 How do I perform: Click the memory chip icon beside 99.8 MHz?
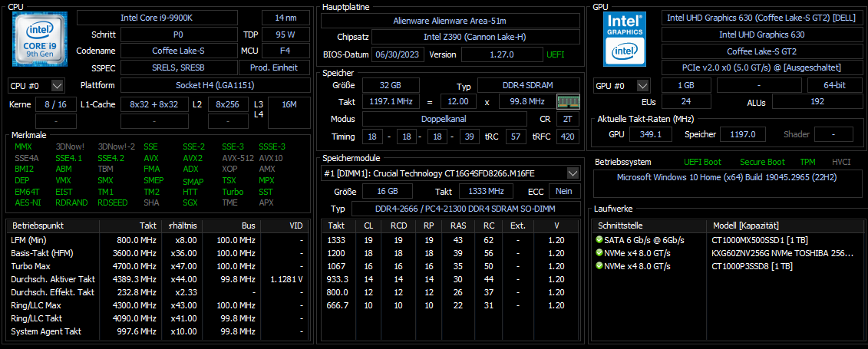[567, 101]
